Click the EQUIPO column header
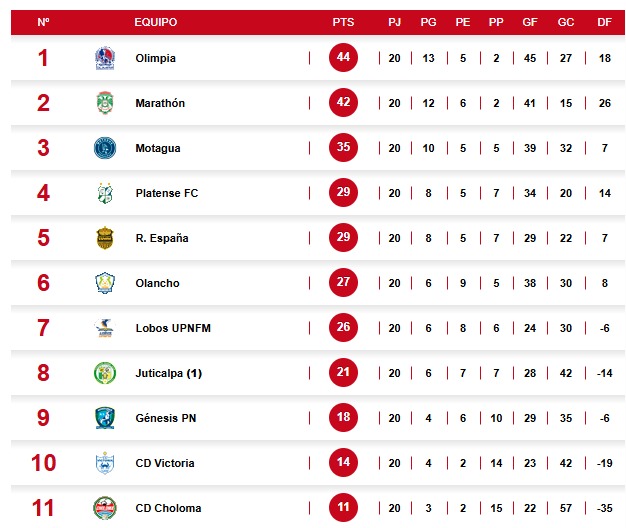626x528 pixels. click(155, 22)
